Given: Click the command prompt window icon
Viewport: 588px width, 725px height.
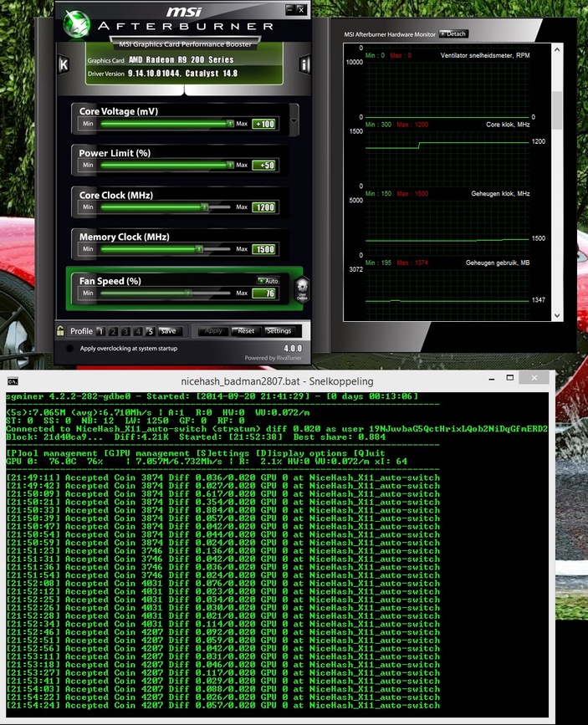Looking at the screenshot, I should 13,381.
